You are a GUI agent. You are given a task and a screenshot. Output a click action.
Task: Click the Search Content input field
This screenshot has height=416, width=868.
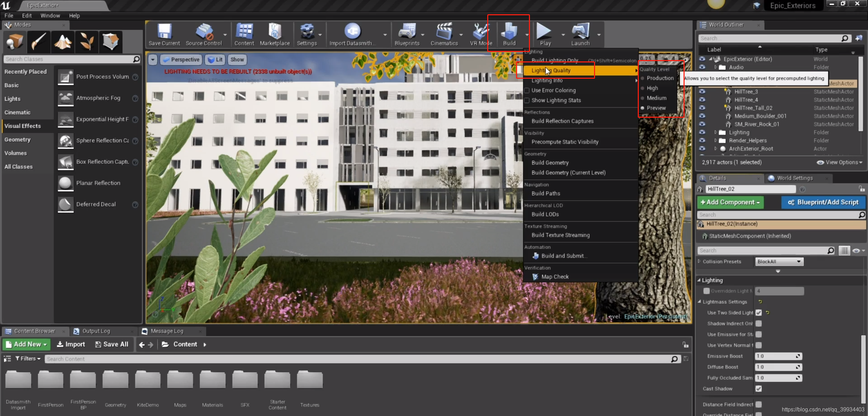(358, 359)
